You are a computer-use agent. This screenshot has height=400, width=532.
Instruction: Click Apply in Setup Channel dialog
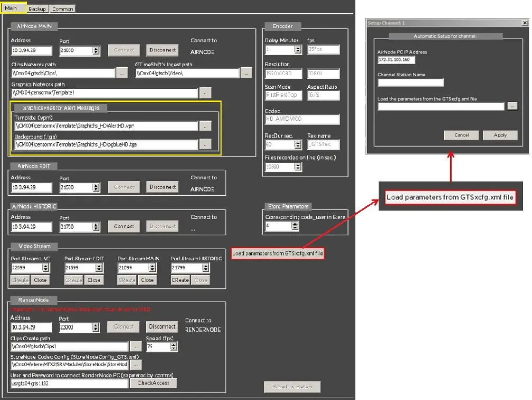point(500,135)
